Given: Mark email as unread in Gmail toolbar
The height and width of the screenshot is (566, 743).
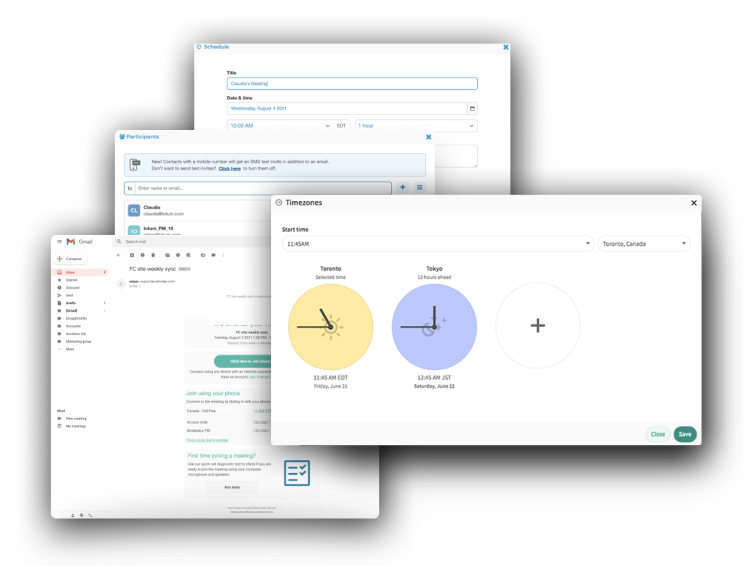Looking at the screenshot, I should tap(167, 255).
